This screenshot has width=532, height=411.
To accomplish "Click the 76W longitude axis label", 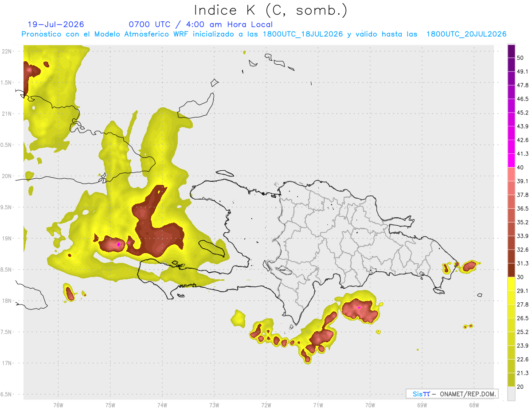I will pyautogui.click(x=58, y=405).
